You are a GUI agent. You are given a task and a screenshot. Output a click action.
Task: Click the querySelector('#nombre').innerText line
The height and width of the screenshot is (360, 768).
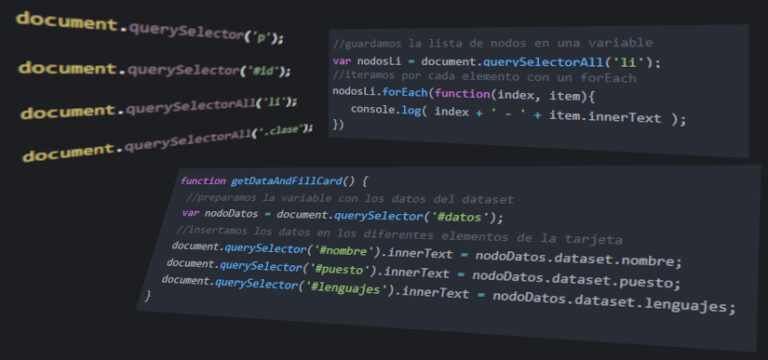426,254
